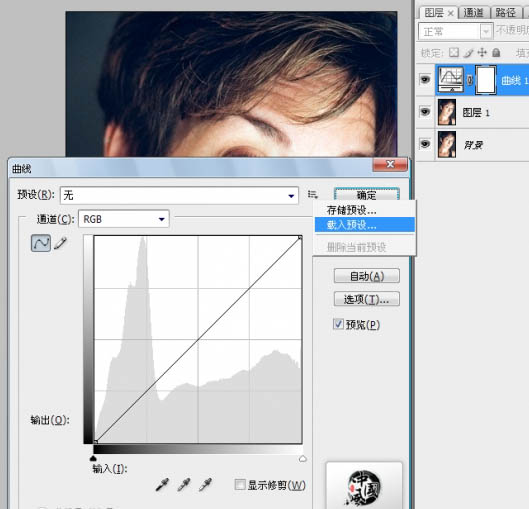Click the lock transparent pixels icon

[454, 53]
